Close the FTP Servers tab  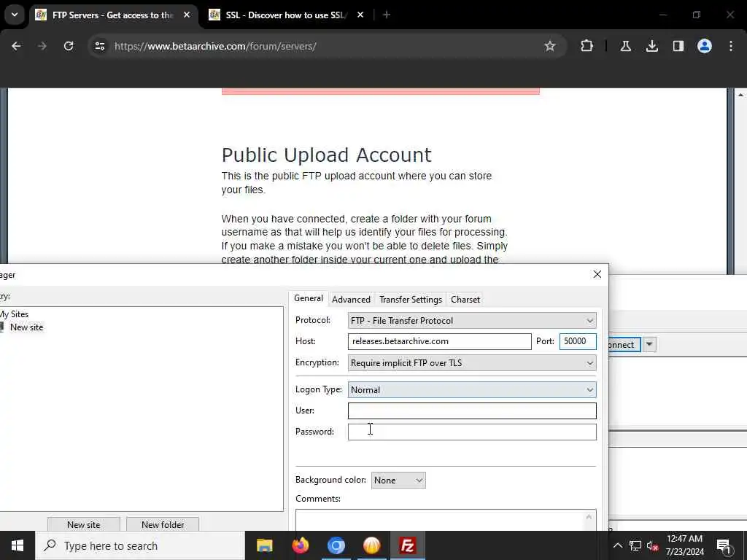pos(187,15)
